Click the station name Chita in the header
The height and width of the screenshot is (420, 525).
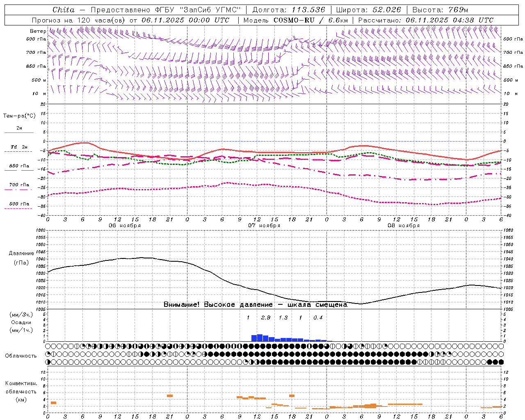64,10
